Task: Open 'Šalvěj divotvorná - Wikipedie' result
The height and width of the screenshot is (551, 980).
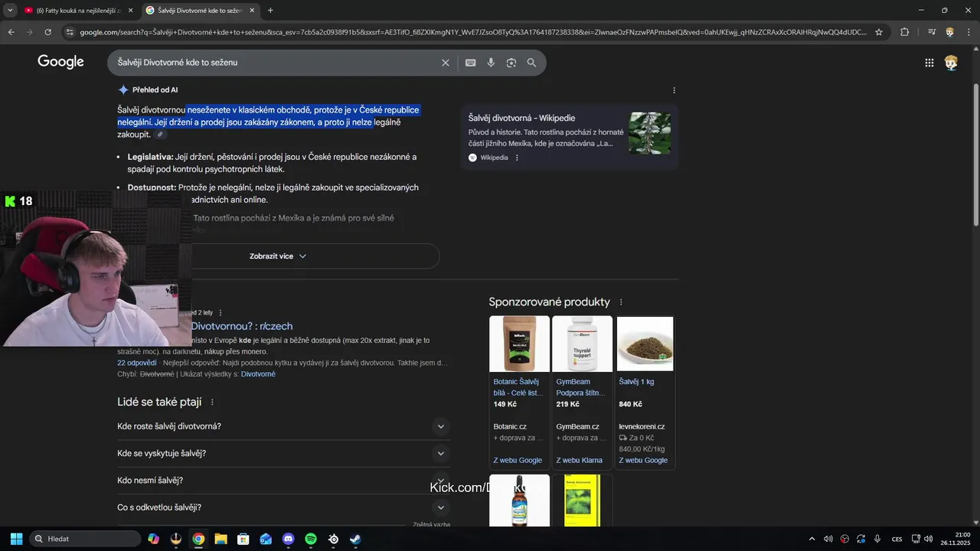Action: click(521, 118)
